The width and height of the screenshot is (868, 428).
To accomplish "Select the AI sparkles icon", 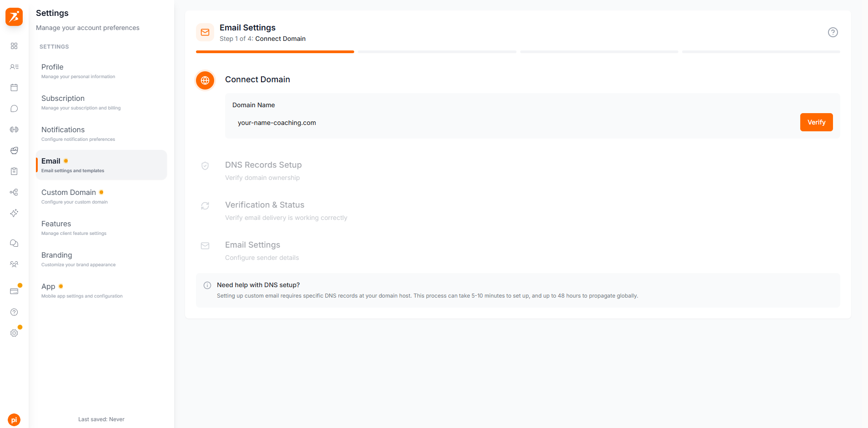I will [x=14, y=213].
